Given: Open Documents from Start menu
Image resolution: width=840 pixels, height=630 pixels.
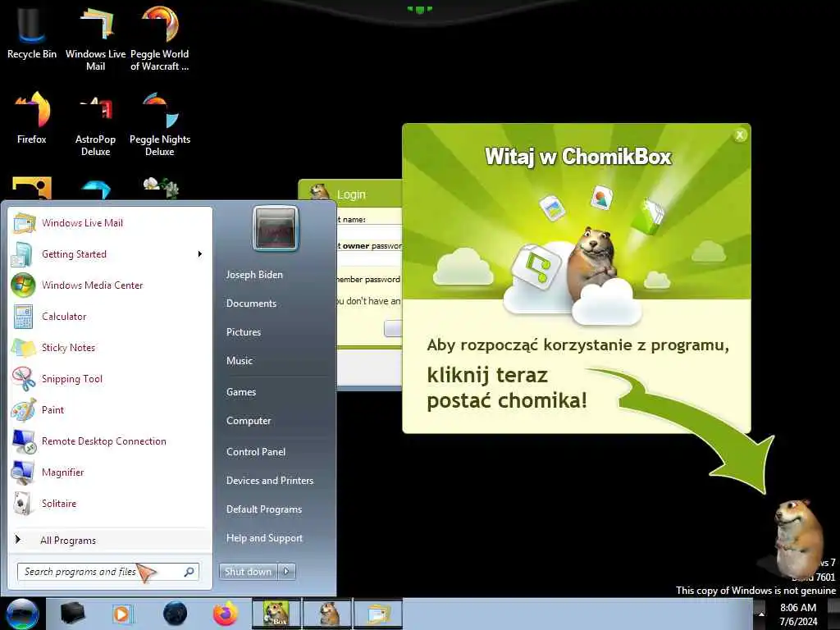Looking at the screenshot, I should click(276, 304).
